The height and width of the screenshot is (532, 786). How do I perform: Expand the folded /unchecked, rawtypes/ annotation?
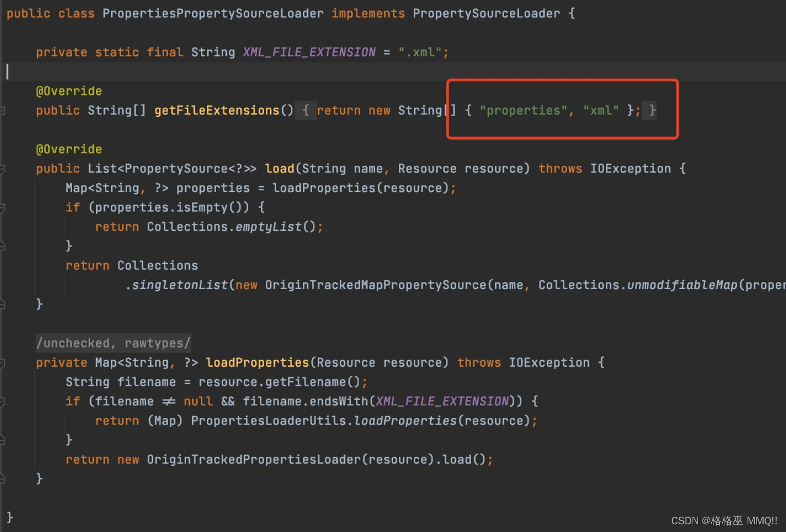point(114,343)
